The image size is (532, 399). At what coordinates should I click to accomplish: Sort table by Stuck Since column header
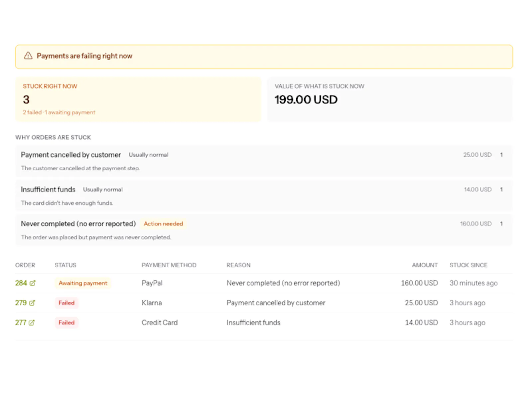468,265
